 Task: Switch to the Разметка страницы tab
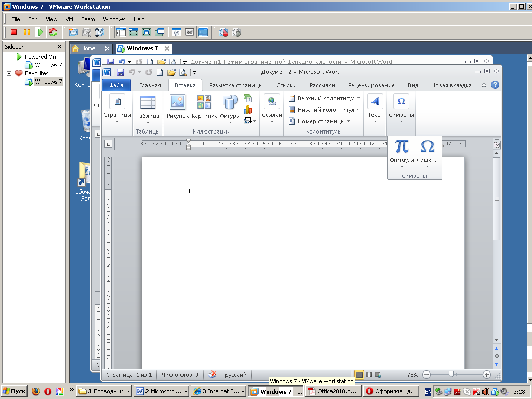(x=236, y=85)
